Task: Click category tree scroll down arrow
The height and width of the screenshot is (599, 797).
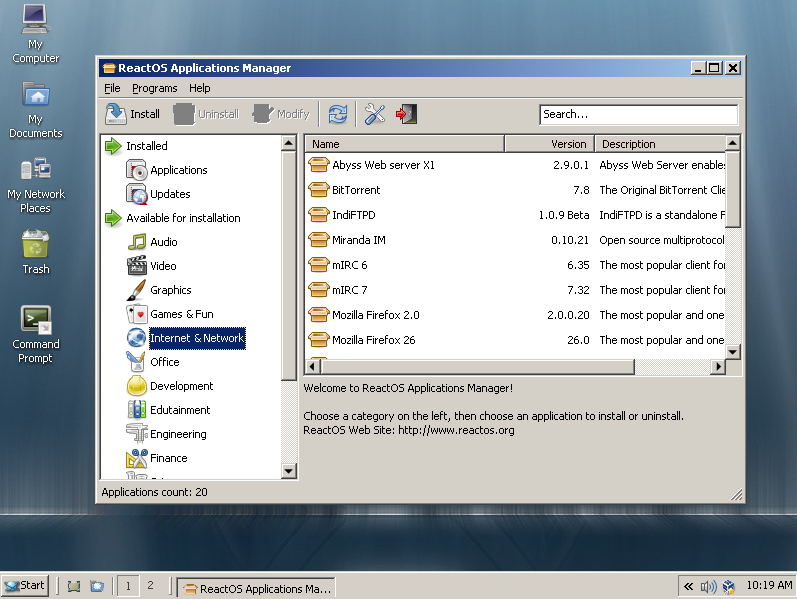Action: tap(289, 471)
